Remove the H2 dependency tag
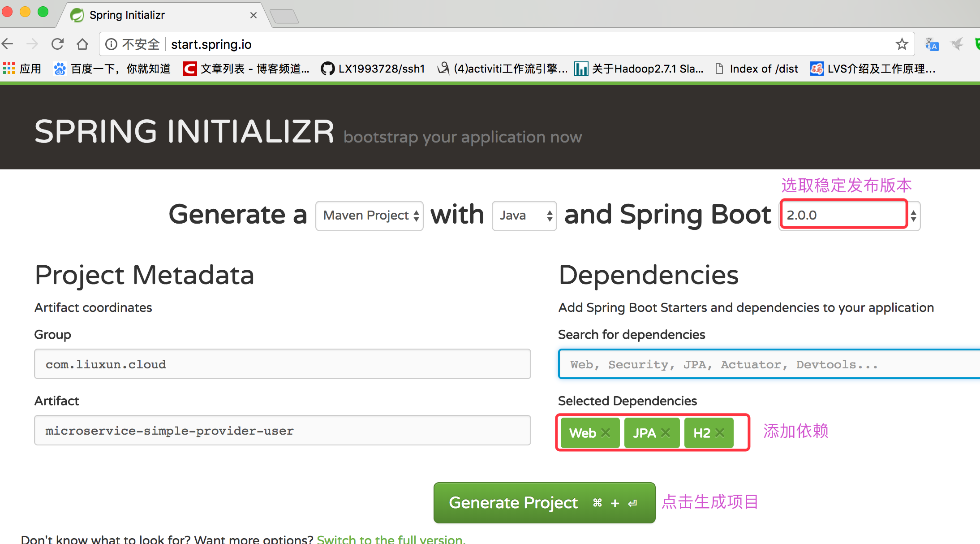The height and width of the screenshot is (544, 980). coord(720,432)
